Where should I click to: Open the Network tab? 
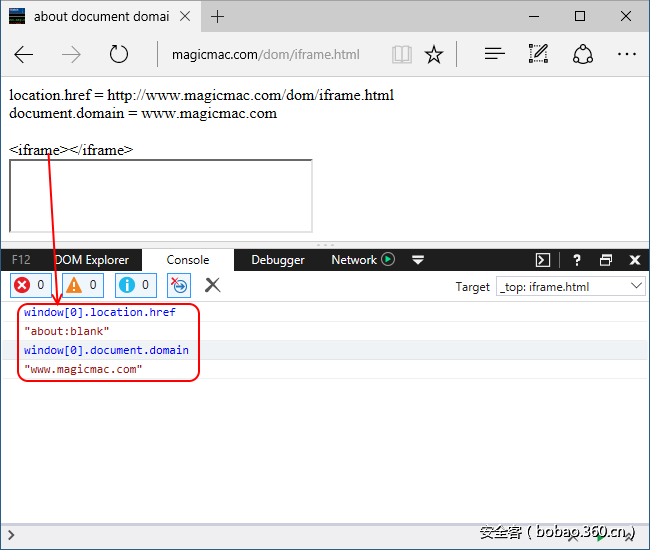pos(354,260)
